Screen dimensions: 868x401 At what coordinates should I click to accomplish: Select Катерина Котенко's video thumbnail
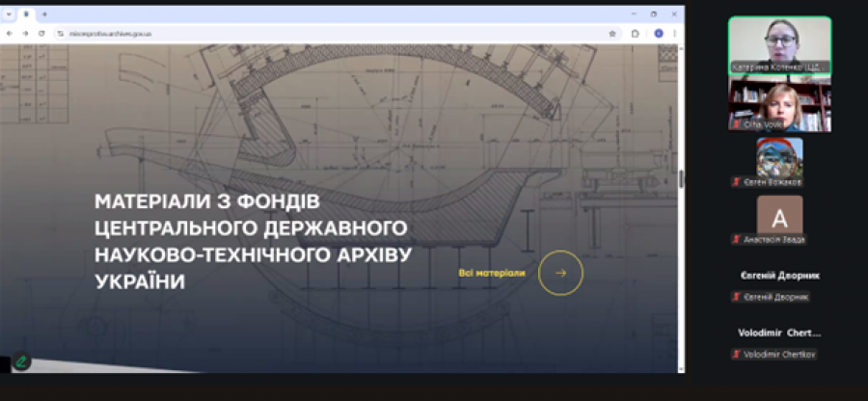click(x=778, y=44)
